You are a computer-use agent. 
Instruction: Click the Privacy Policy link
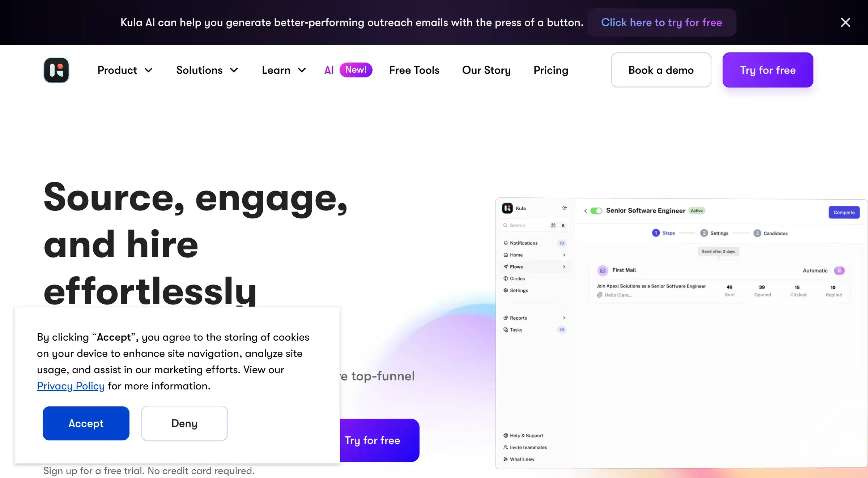[x=70, y=385]
